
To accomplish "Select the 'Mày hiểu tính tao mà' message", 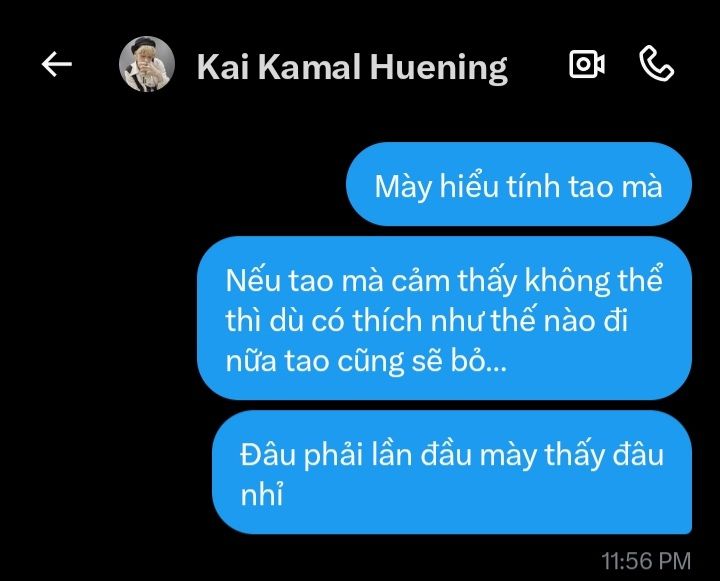I will click(x=519, y=184).
